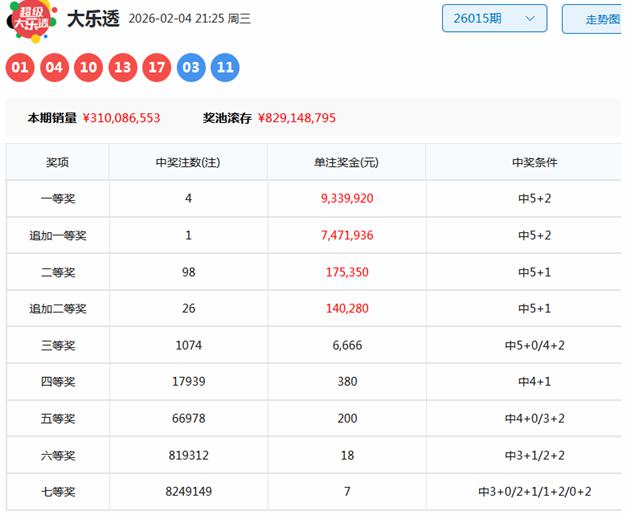
Task: Click the 单注奖金(元) column header
Action: pyautogui.click(x=347, y=162)
